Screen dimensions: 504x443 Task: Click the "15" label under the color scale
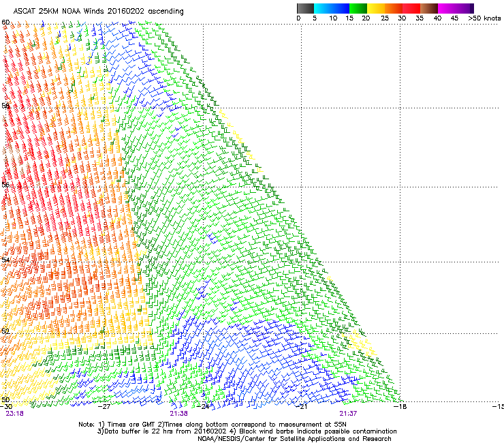(349, 18)
